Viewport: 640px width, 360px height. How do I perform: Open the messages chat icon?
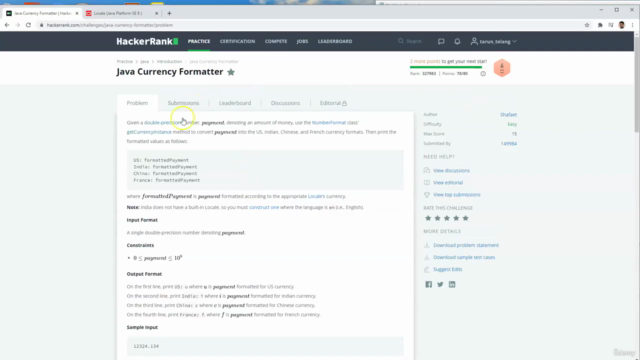tap(441, 41)
